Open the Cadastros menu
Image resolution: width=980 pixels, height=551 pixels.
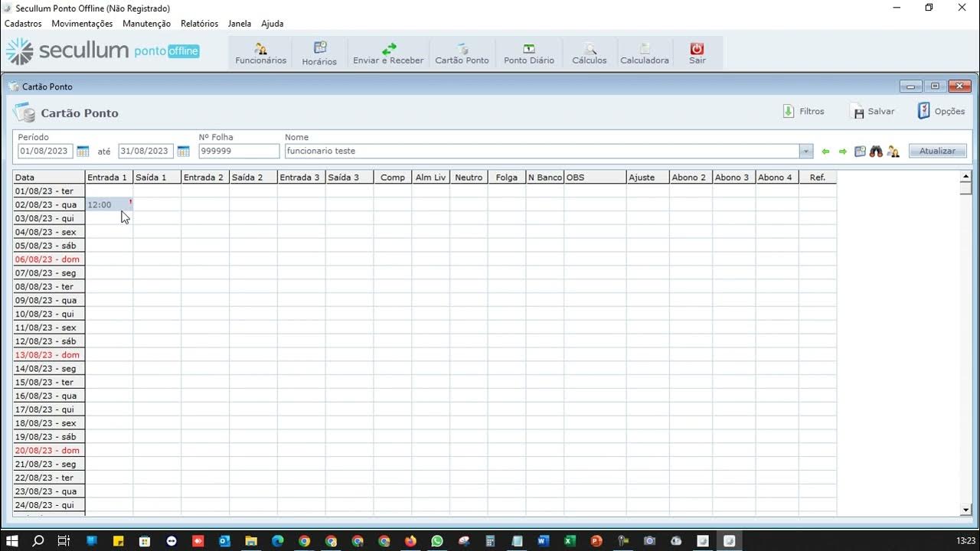coord(23,24)
